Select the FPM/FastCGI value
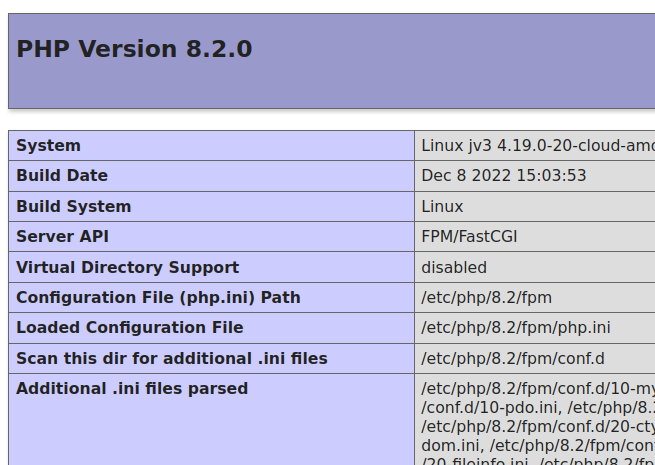The image size is (655, 465). (469, 237)
